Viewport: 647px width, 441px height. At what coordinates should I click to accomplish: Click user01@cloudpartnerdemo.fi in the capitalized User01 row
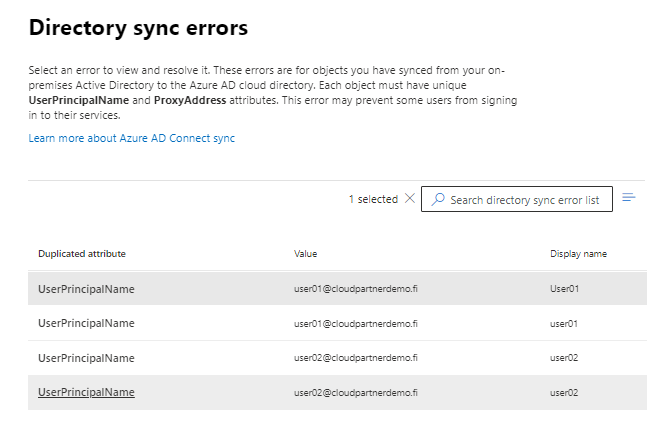356,289
